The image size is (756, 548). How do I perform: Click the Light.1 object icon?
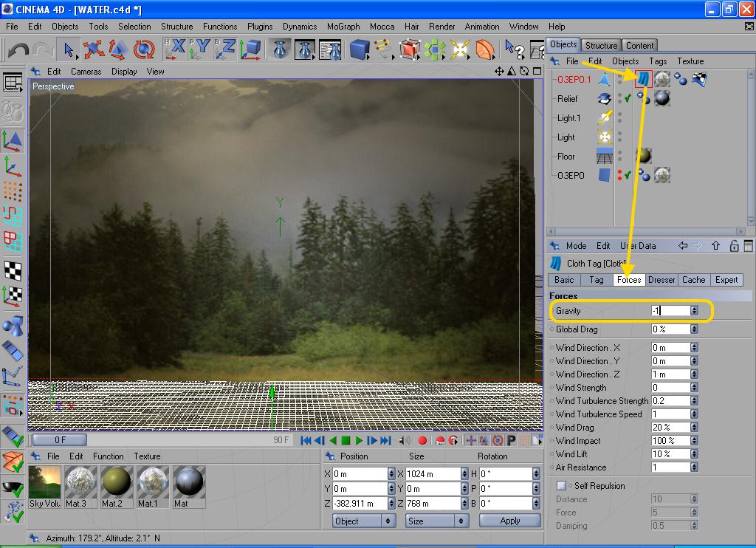coord(605,118)
